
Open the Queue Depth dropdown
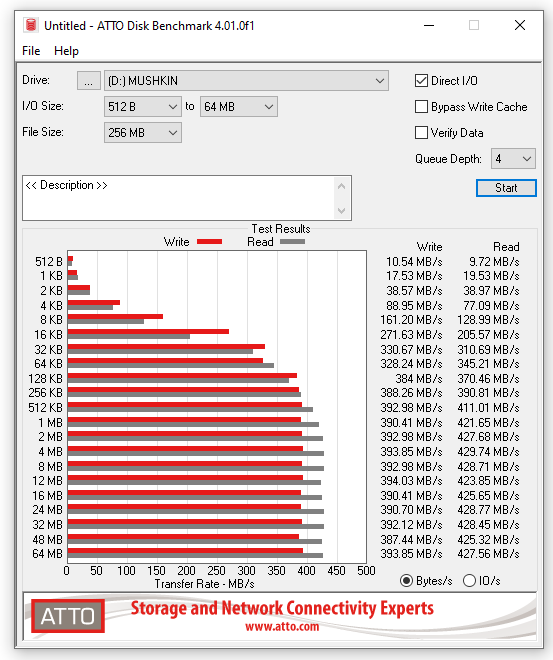pyautogui.click(x=513, y=159)
